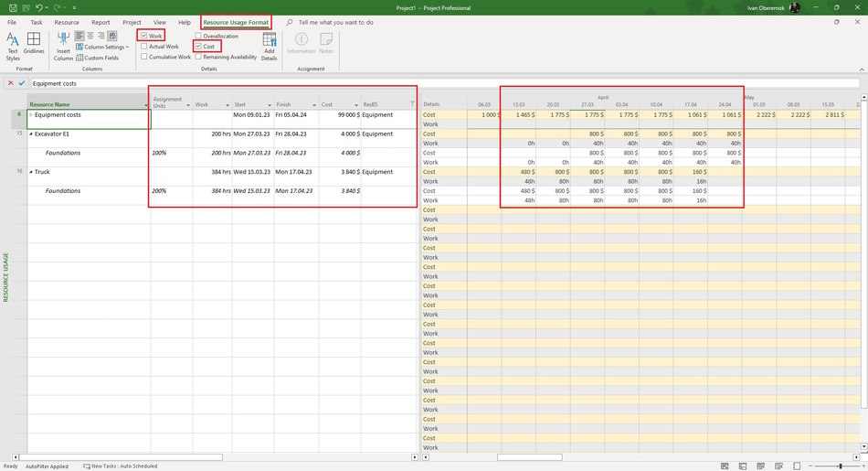
Task: Uncheck the Work details checkbox
Action: [144, 36]
